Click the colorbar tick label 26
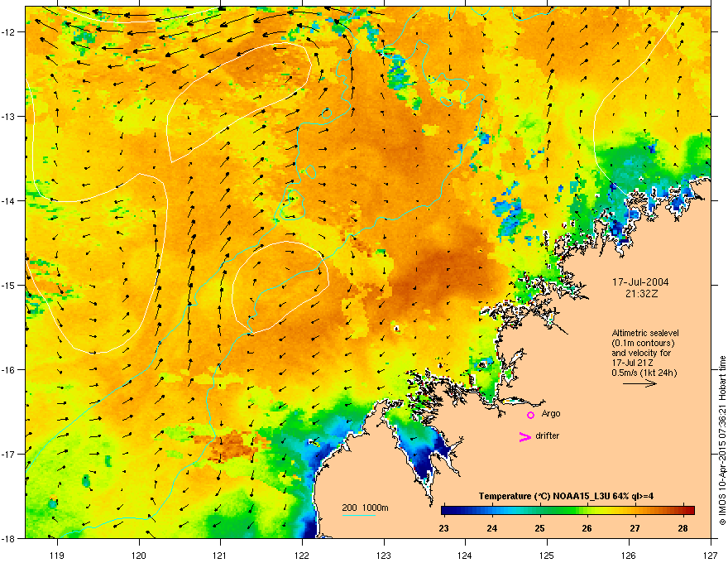728x563 pixels. coord(587,528)
